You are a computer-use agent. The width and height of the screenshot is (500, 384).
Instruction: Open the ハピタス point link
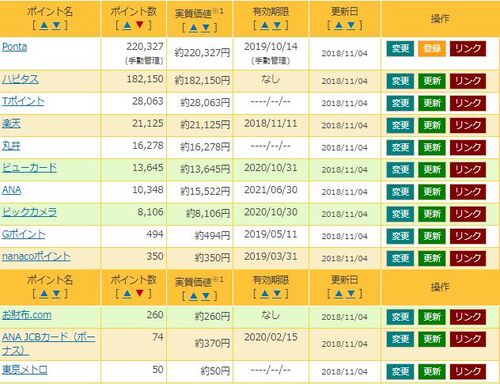(x=20, y=79)
